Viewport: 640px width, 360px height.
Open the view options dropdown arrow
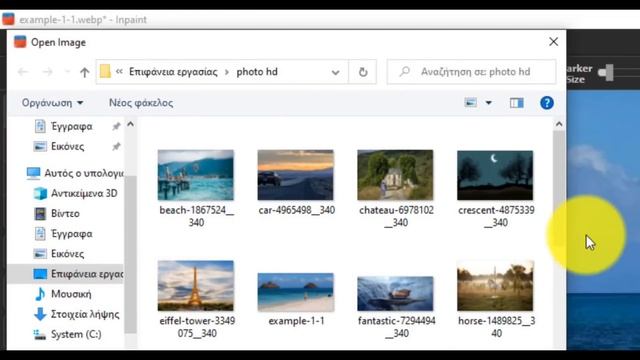pyautogui.click(x=488, y=103)
